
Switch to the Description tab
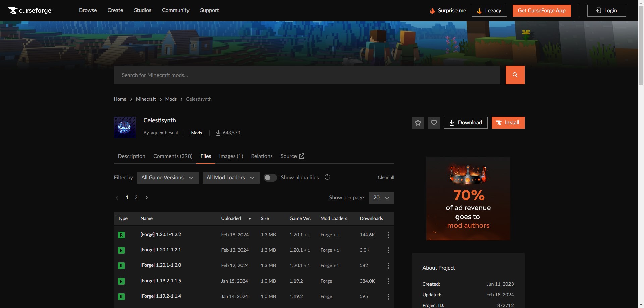click(x=131, y=156)
